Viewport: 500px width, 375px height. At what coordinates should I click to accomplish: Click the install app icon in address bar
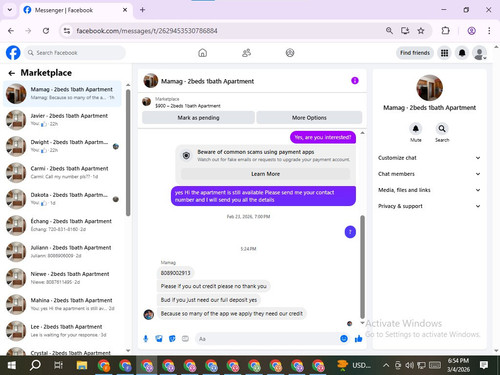click(x=405, y=31)
